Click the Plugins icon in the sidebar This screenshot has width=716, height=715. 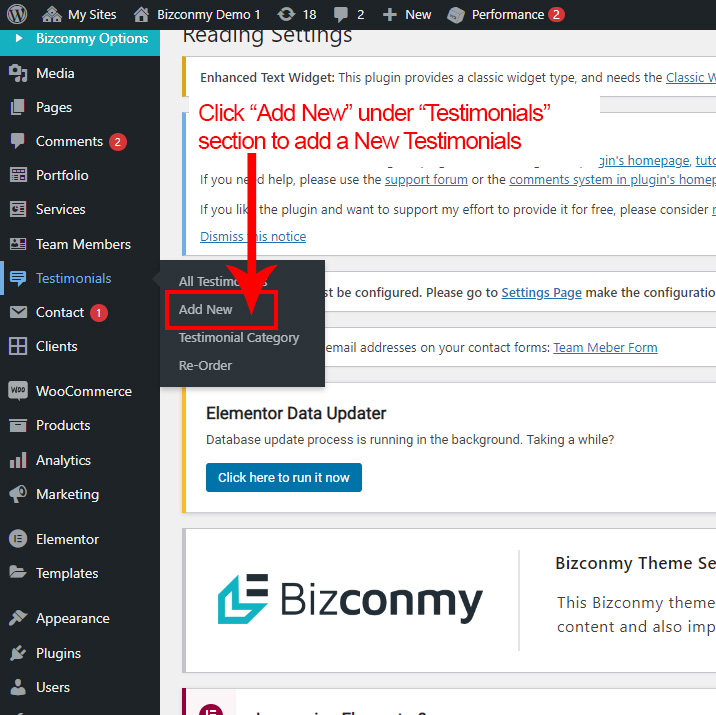click(x=17, y=653)
